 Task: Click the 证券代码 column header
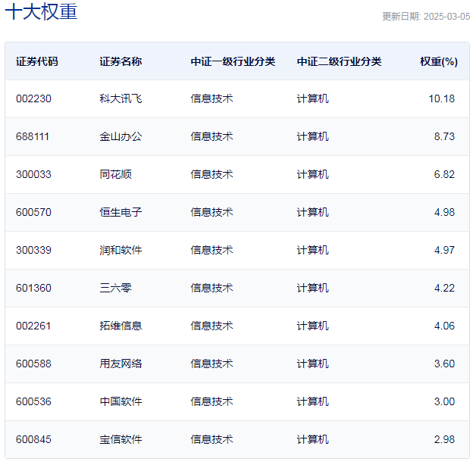tap(36, 61)
